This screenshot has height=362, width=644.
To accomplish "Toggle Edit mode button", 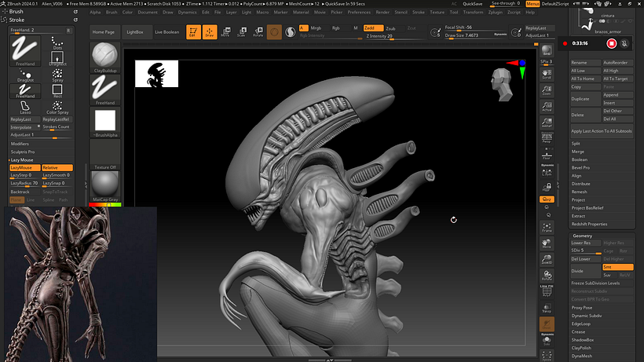I will [x=193, y=32].
